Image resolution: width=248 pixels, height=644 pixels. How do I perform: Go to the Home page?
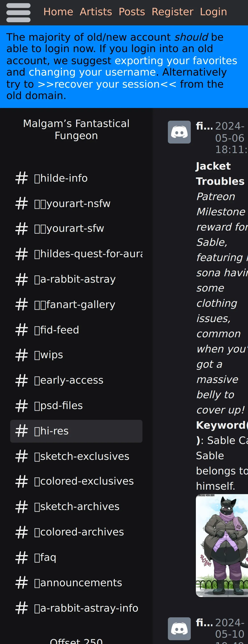click(58, 12)
